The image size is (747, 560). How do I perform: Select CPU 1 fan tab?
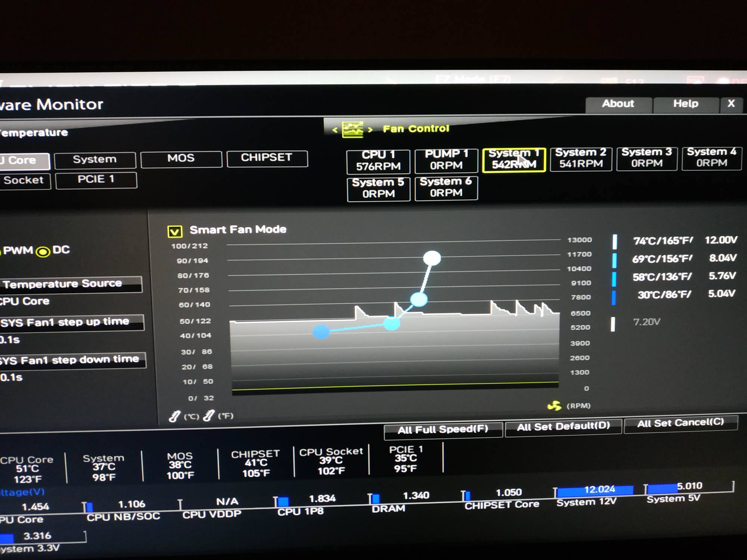coord(378,161)
